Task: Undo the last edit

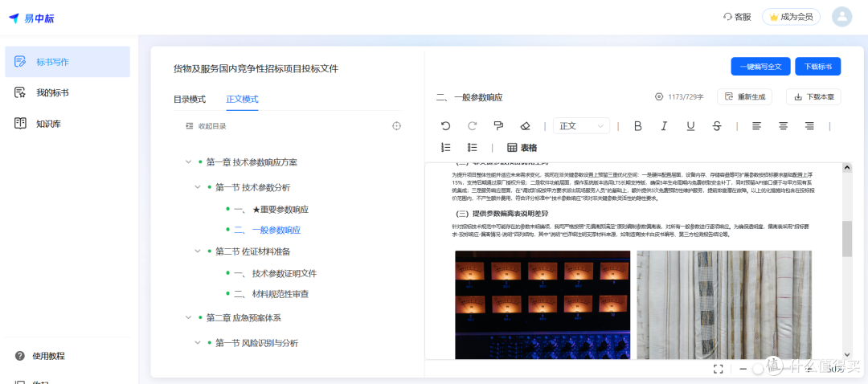Action: pyautogui.click(x=445, y=126)
